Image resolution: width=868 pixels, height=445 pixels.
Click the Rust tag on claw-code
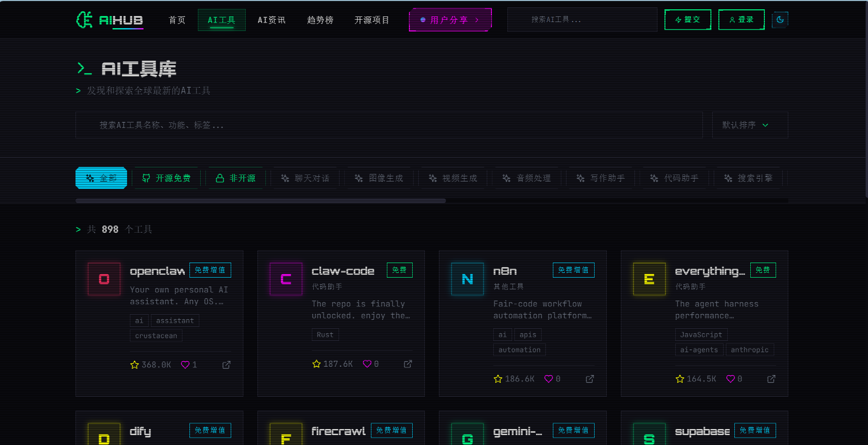(x=325, y=335)
